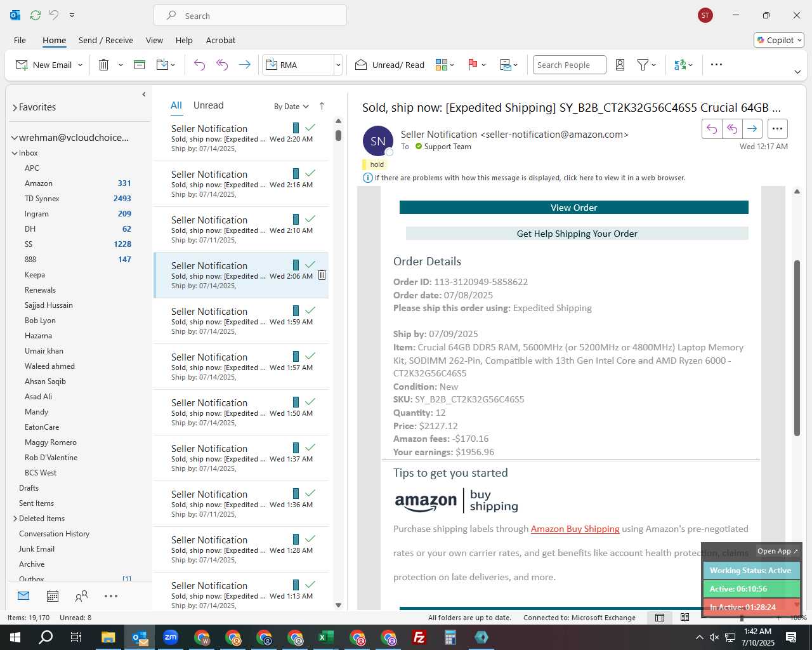Click the reading pane vertical scrollbar thumb

coord(797,348)
